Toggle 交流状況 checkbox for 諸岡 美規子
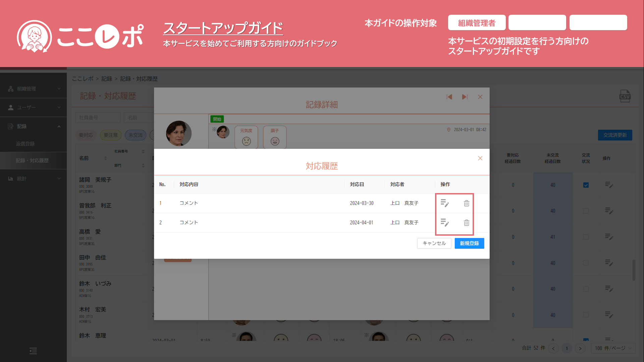The width and height of the screenshot is (644, 362). coord(586,185)
